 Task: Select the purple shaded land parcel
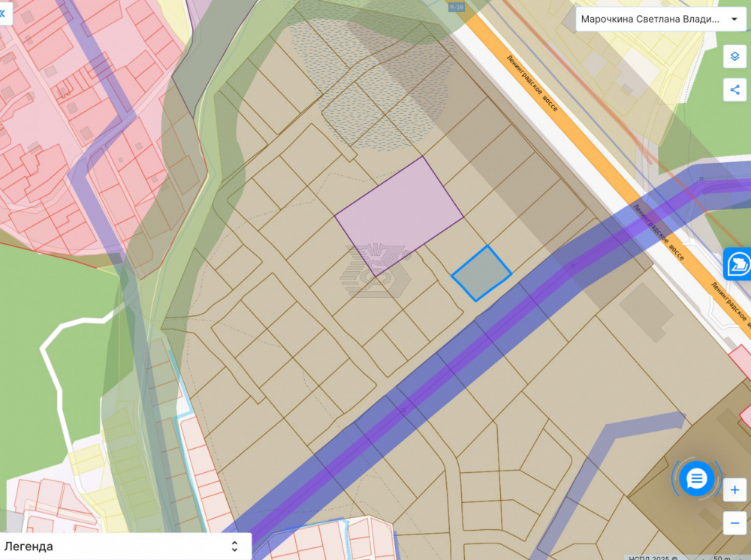[x=399, y=216]
